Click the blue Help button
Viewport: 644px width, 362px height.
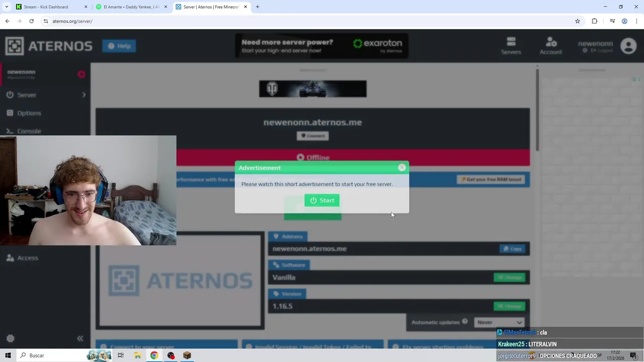pyautogui.click(x=119, y=46)
